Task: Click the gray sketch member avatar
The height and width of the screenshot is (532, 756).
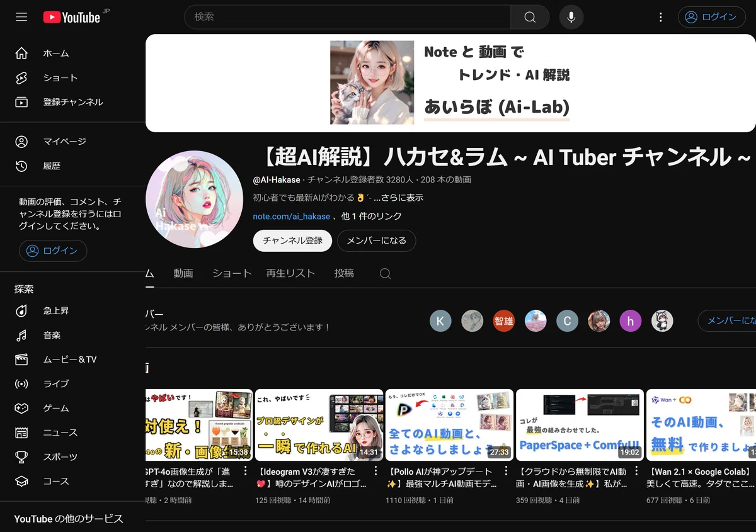Action: pyautogui.click(x=472, y=321)
